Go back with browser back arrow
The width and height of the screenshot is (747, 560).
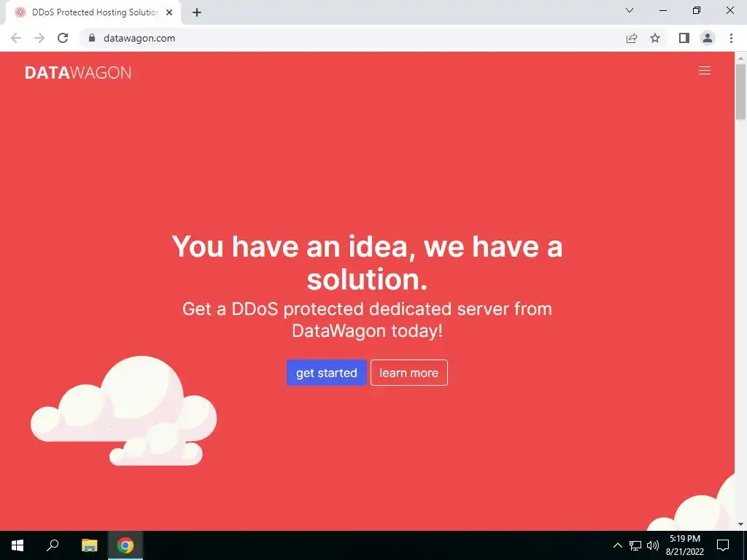coord(16,38)
